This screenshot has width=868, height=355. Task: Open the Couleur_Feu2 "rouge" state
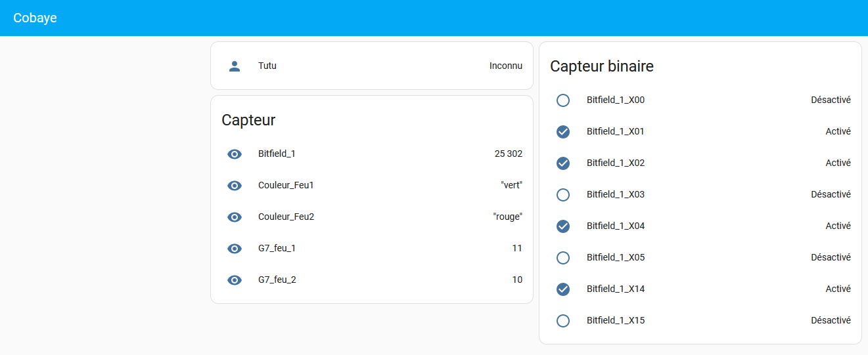[x=507, y=217]
